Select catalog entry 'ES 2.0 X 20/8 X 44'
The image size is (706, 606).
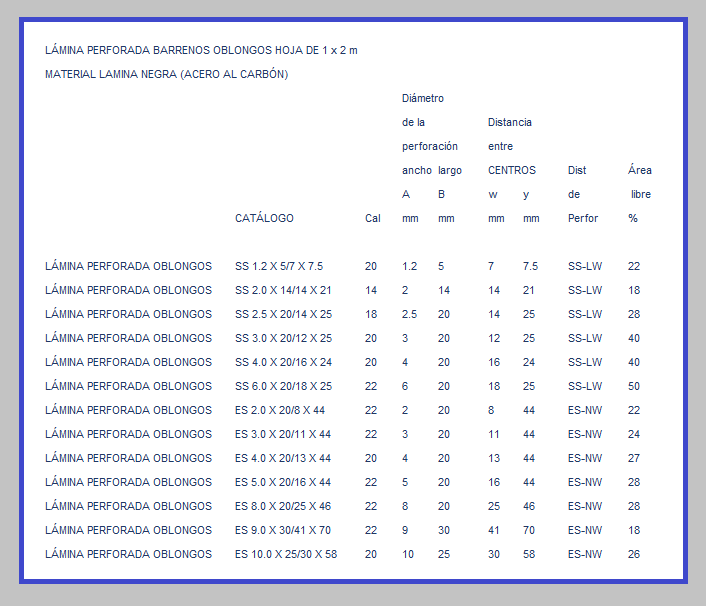point(280,410)
